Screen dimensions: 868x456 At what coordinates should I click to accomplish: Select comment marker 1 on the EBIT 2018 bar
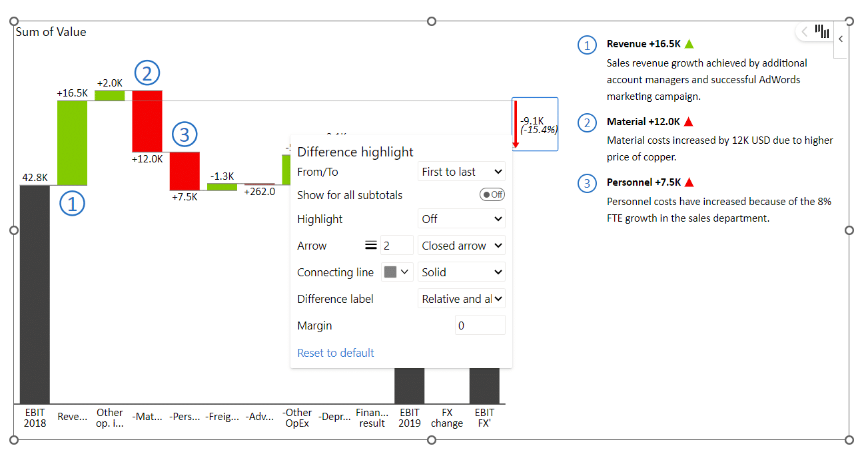[x=72, y=204]
